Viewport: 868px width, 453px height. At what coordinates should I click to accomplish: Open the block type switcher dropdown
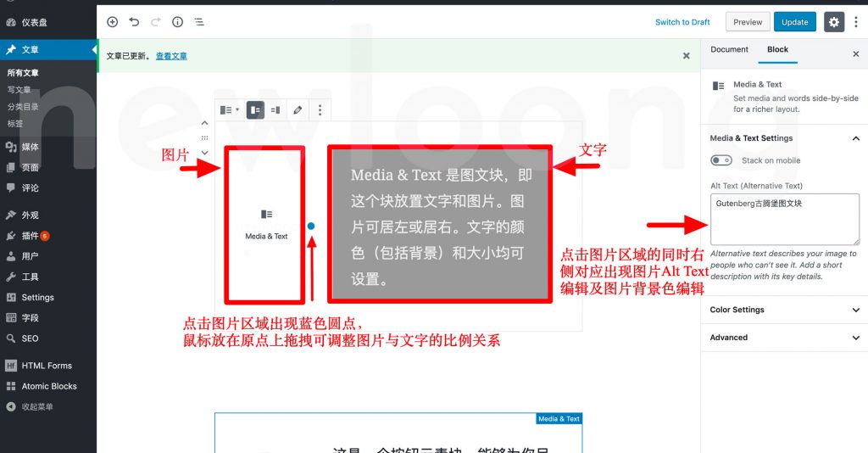coord(229,109)
